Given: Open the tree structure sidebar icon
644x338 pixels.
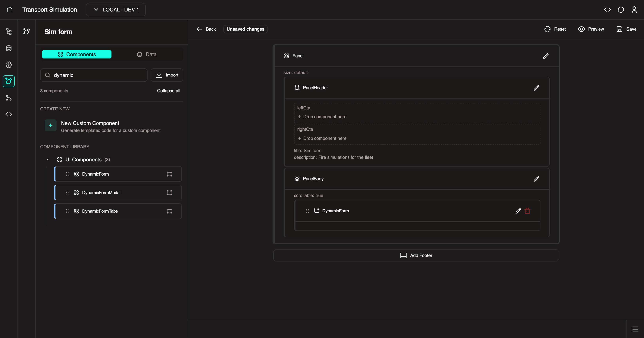Looking at the screenshot, I should tap(9, 31).
